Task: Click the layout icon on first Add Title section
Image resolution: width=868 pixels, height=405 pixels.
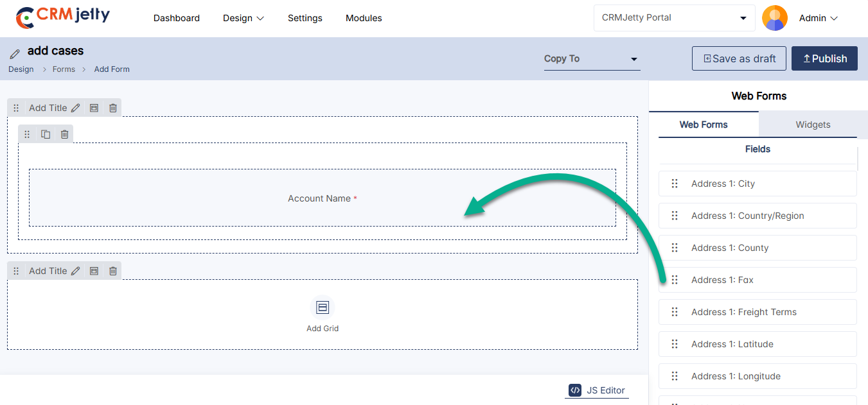Action: (x=94, y=108)
